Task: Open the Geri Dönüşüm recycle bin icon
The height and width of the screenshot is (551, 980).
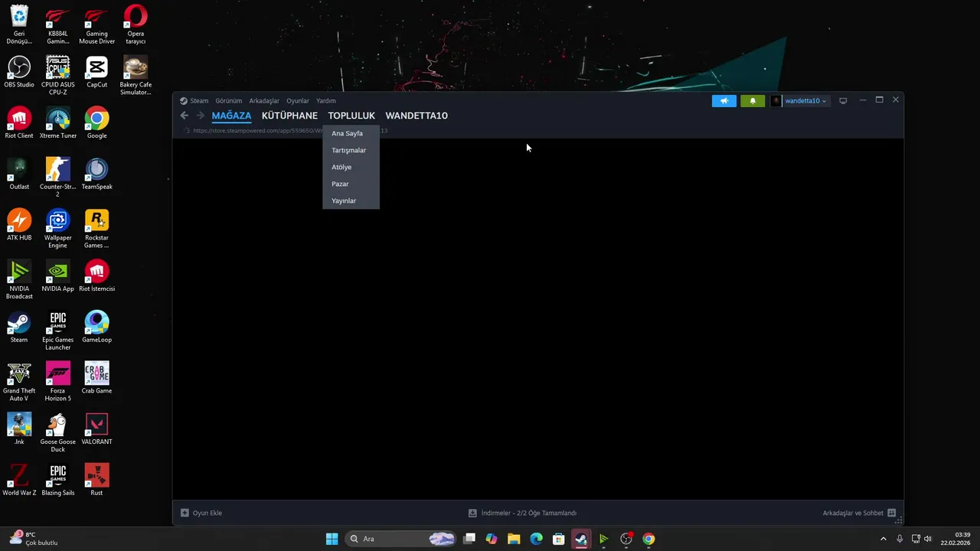Action: (x=19, y=24)
